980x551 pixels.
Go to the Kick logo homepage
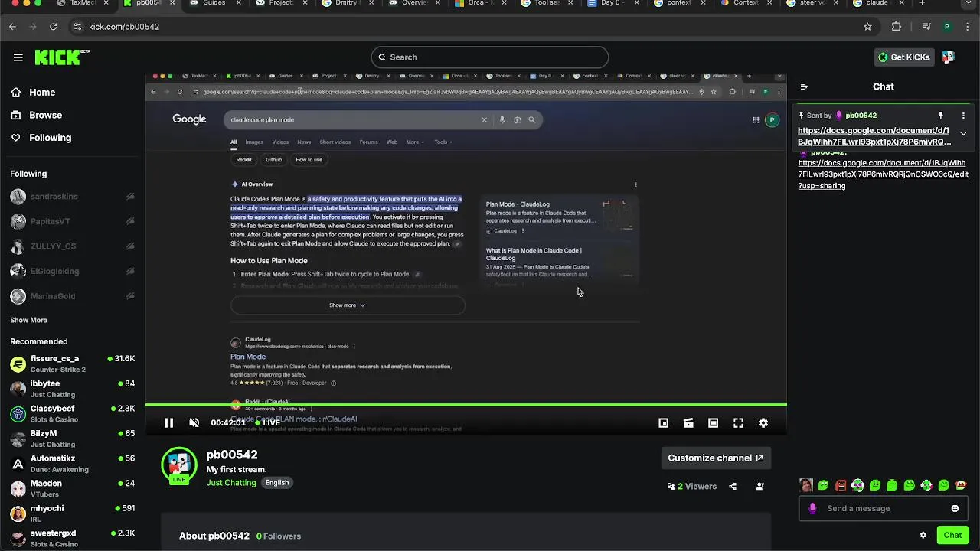tap(61, 57)
